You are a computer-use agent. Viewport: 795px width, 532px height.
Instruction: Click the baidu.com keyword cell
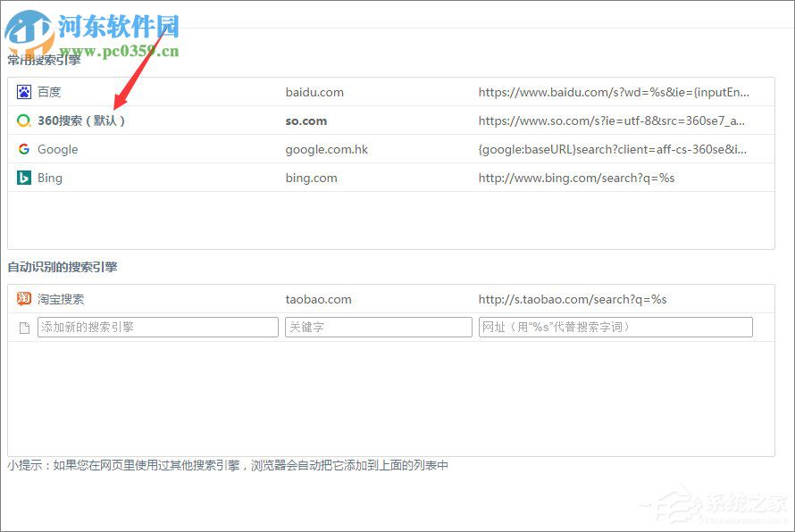coord(314,92)
